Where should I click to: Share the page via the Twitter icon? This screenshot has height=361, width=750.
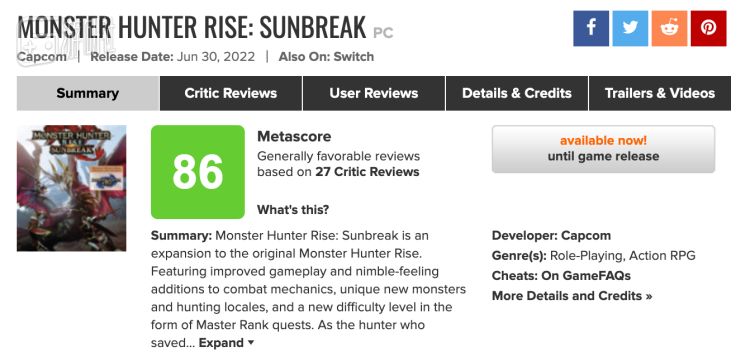coord(630,29)
